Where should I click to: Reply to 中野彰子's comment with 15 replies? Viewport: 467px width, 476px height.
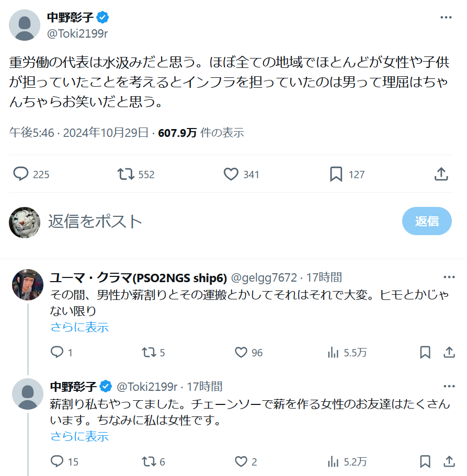point(57,461)
